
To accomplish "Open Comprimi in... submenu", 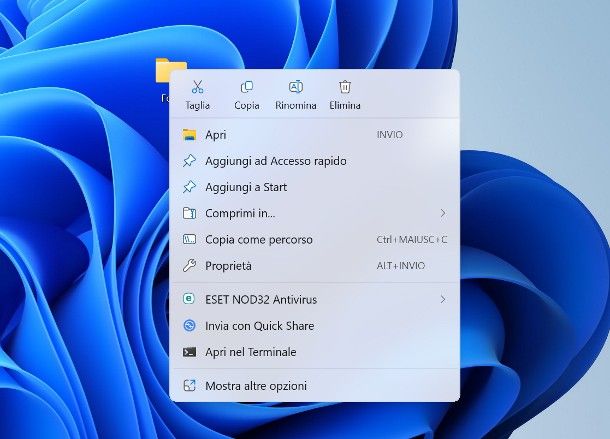I will pyautogui.click(x=315, y=213).
